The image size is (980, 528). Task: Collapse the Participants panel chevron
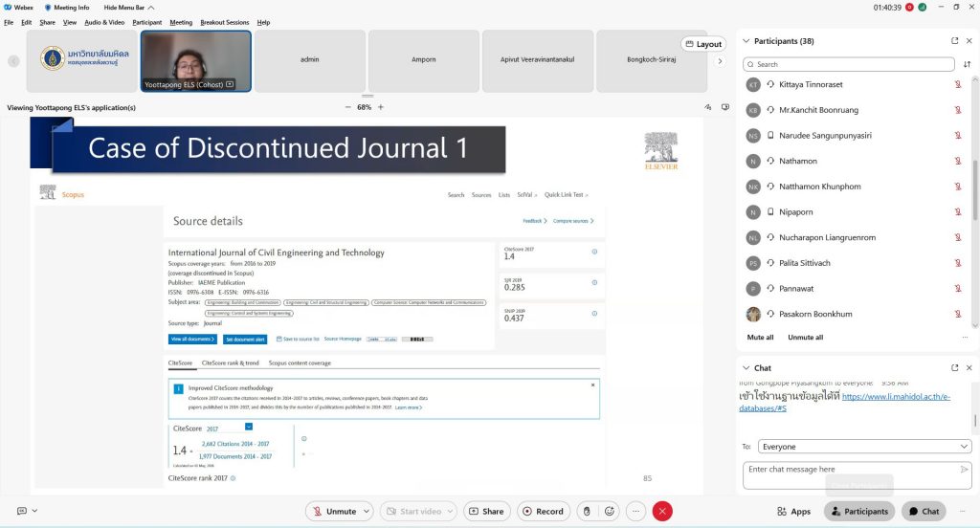(x=746, y=41)
